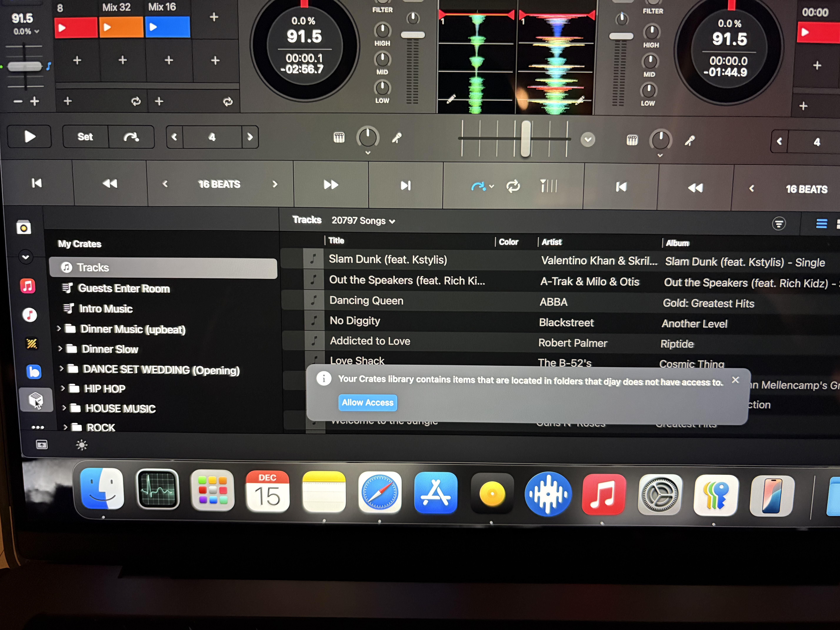Open right deck sampler pad icon
This screenshot has width=840, height=630.
point(632,140)
